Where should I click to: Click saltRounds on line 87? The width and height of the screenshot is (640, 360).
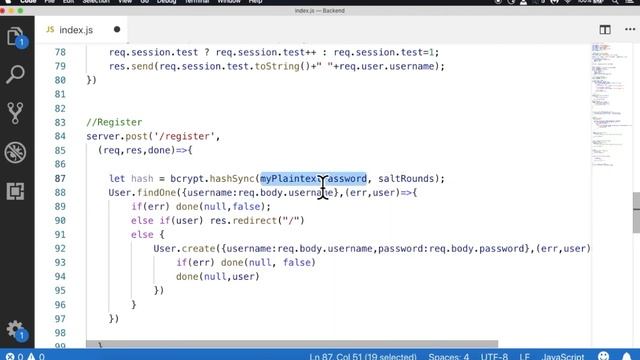click(x=406, y=178)
